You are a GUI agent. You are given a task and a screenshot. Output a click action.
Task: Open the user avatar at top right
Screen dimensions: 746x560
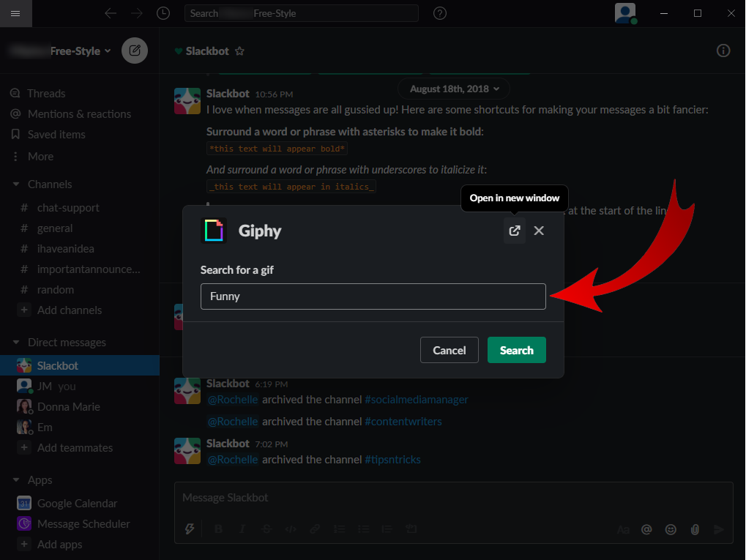[x=625, y=13]
